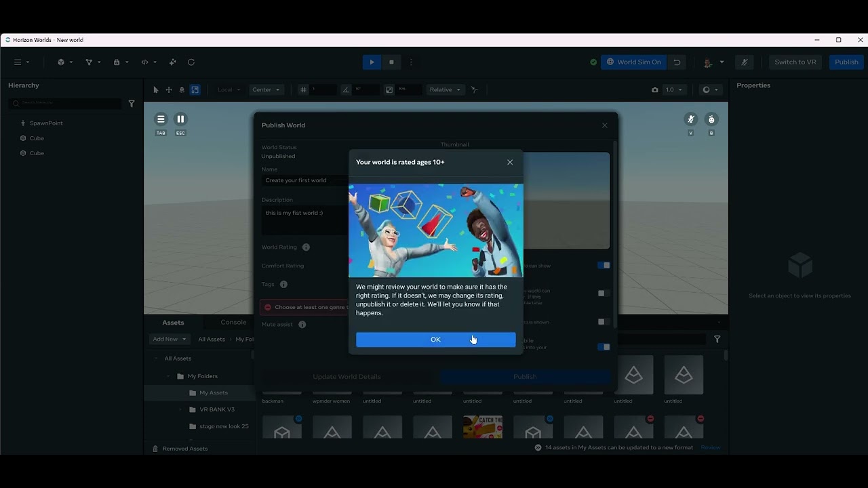The width and height of the screenshot is (868, 488).
Task: Click the Hierarchy filter icon
Action: pos(132,104)
